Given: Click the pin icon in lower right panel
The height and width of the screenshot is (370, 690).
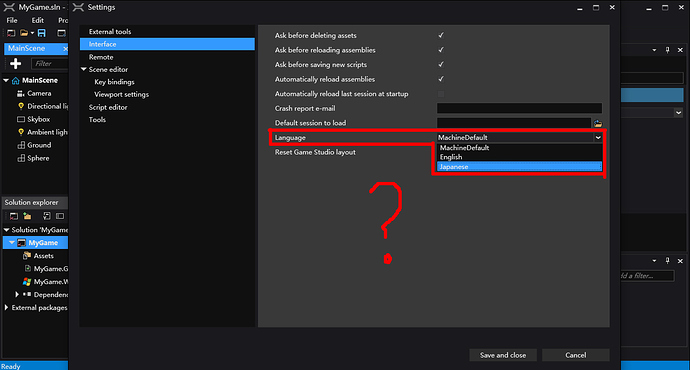Looking at the screenshot, I should [667, 261].
